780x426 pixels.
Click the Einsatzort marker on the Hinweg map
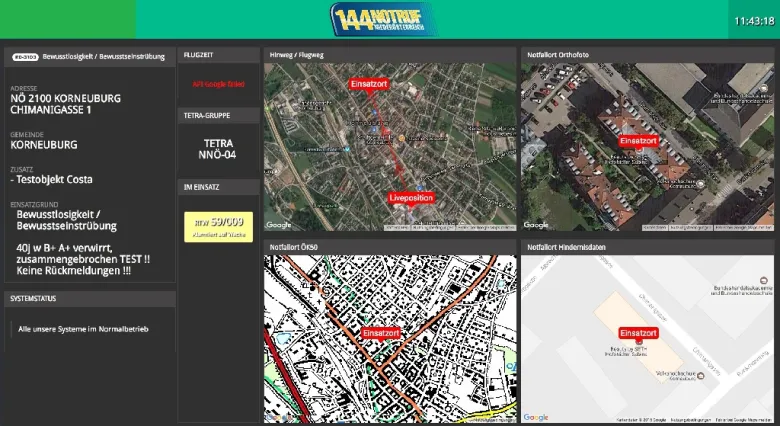369,85
